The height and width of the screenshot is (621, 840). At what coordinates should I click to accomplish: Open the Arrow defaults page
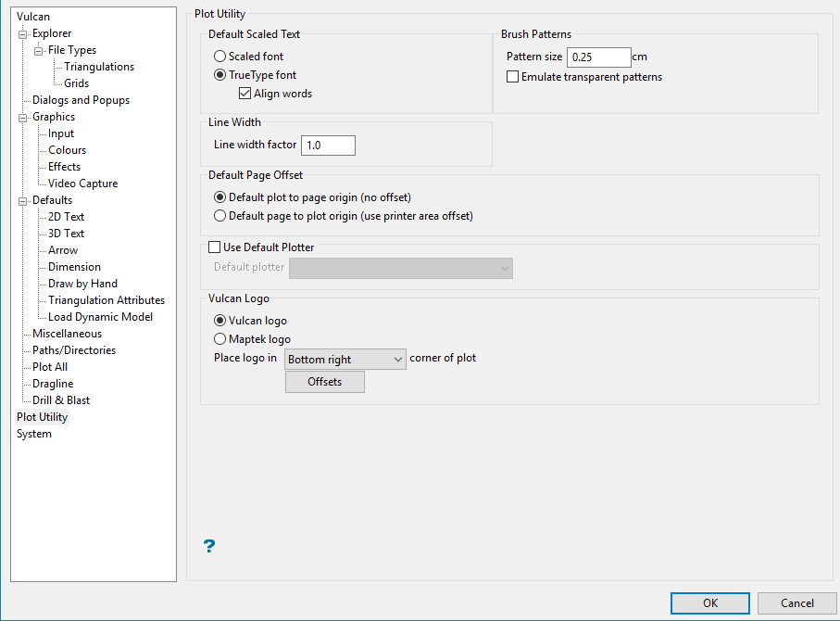point(63,250)
